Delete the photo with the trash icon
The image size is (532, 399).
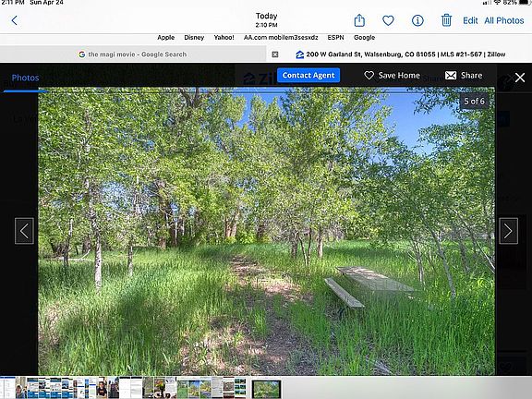(x=446, y=20)
